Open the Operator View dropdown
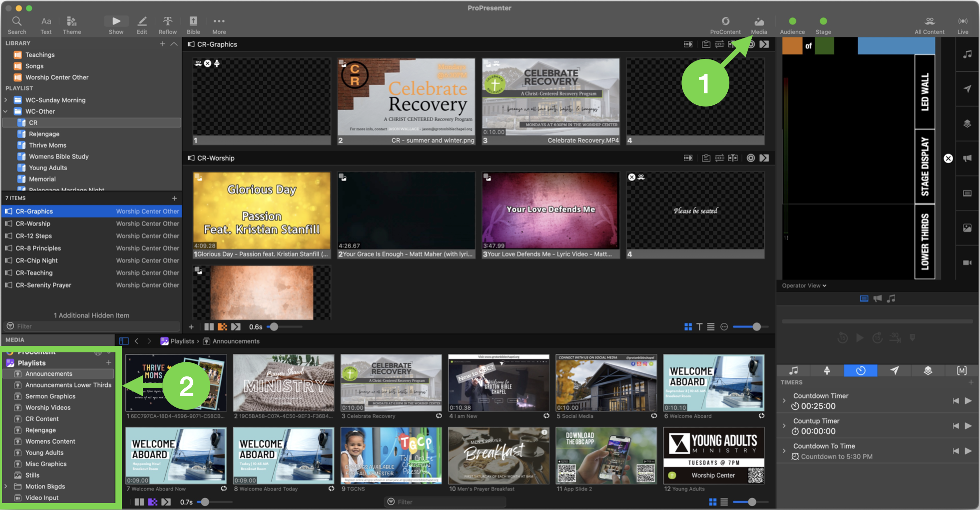This screenshot has width=980, height=510. click(x=804, y=285)
